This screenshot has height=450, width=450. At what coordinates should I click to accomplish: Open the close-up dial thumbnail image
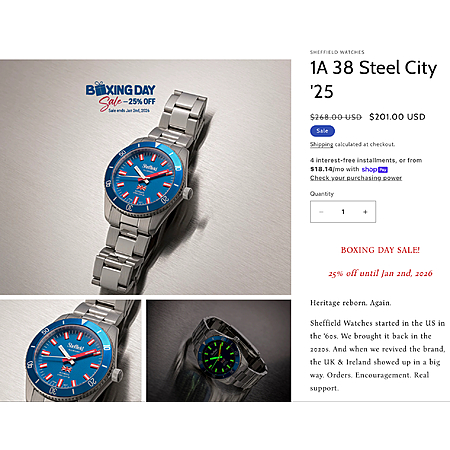point(70,350)
